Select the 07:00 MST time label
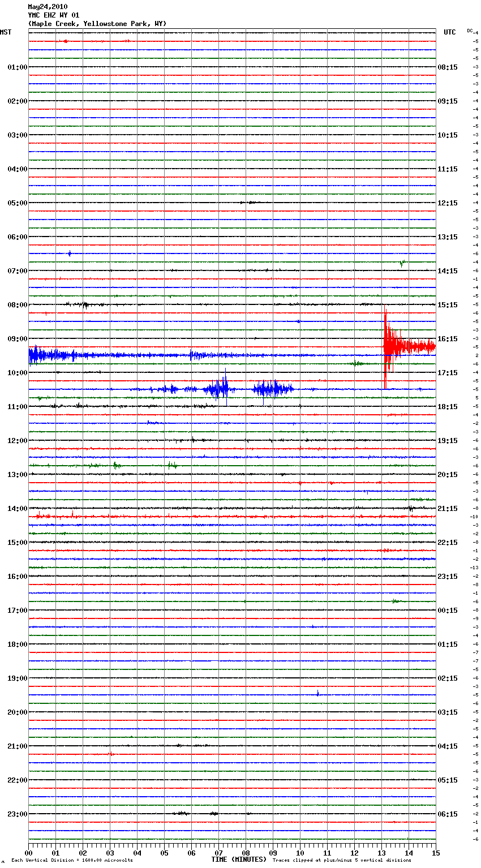 click(18, 271)
